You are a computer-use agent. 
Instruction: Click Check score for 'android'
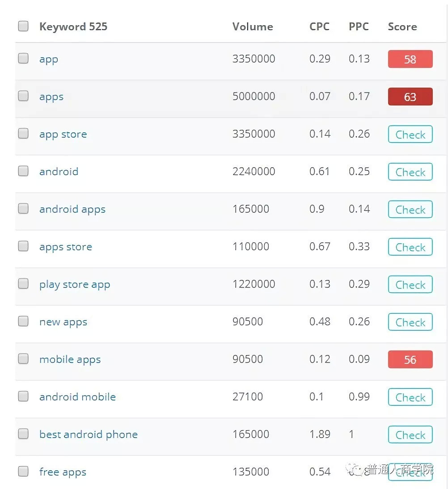click(x=410, y=172)
